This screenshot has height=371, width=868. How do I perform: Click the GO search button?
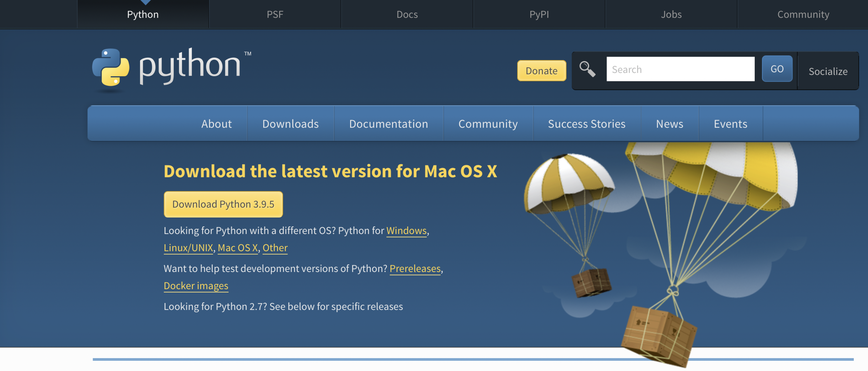pos(777,69)
